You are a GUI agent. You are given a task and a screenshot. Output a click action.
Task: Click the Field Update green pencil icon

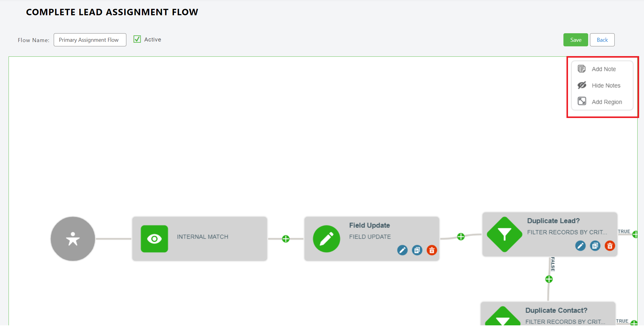pos(326,239)
